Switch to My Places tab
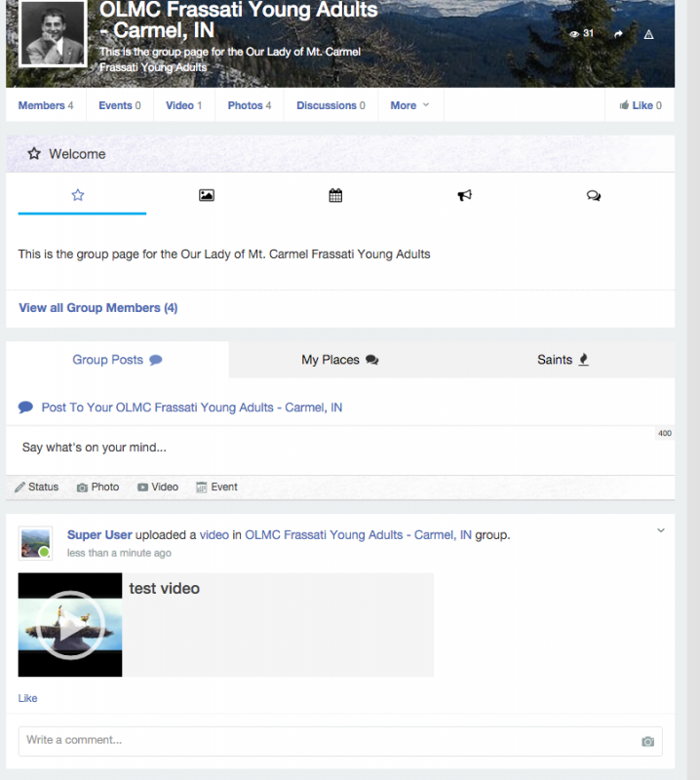The image size is (700, 780). point(340,360)
